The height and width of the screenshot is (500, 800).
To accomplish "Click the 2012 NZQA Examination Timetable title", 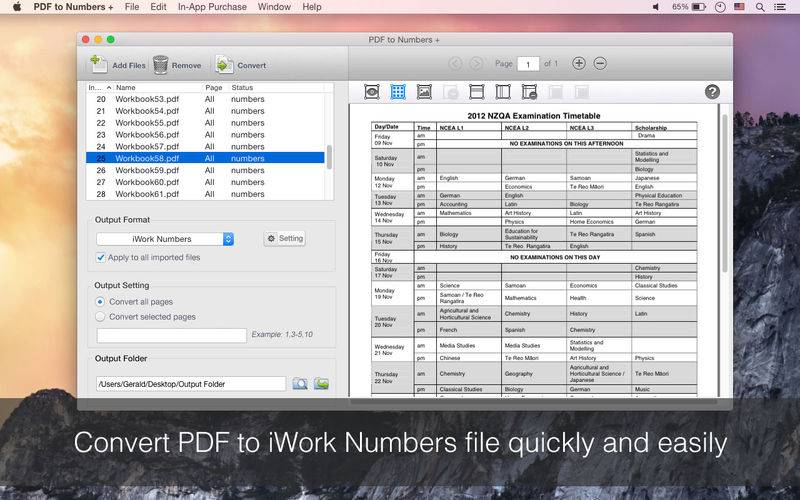I will [x=534, y=116].
